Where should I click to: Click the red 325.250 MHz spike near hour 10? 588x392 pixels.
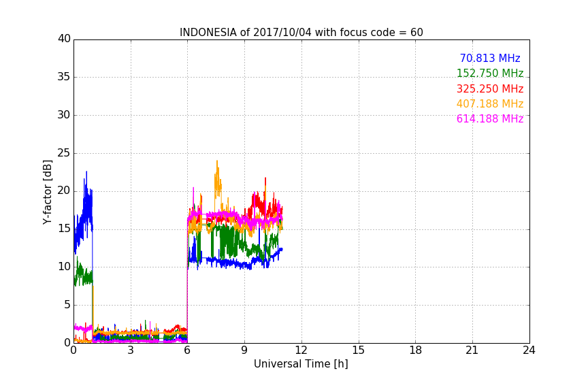tap(265, 179)
